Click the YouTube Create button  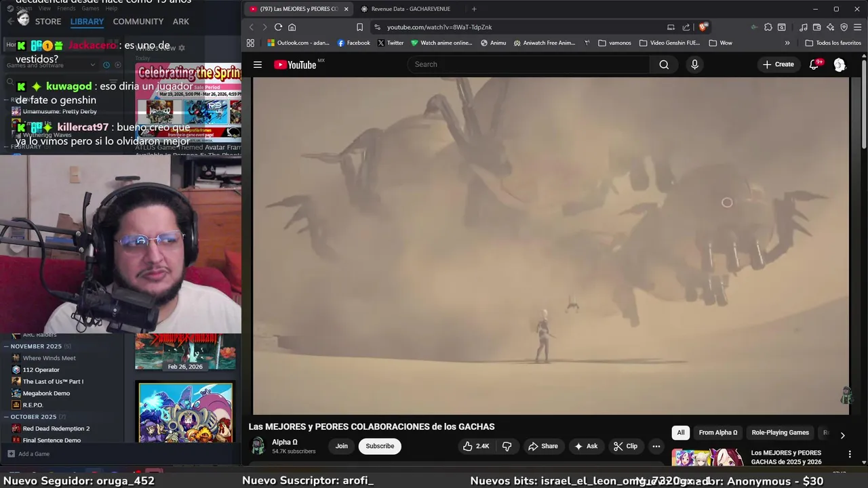pos(778,64)
